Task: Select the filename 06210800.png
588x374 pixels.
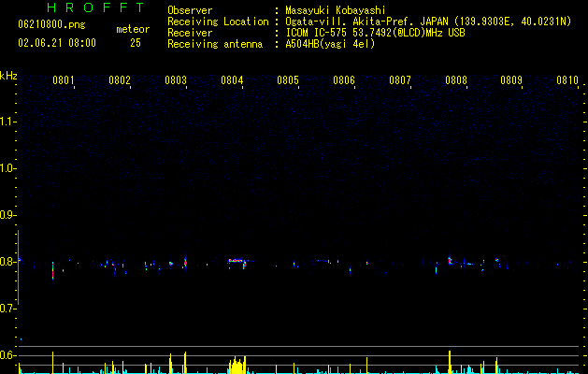Action: (51, 25)
